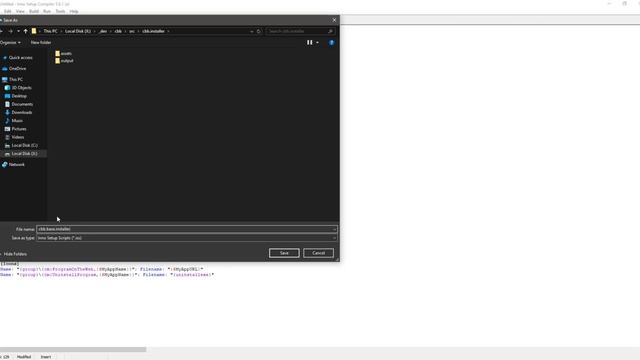Open the view options dropdown arrow

pos(317,42)
